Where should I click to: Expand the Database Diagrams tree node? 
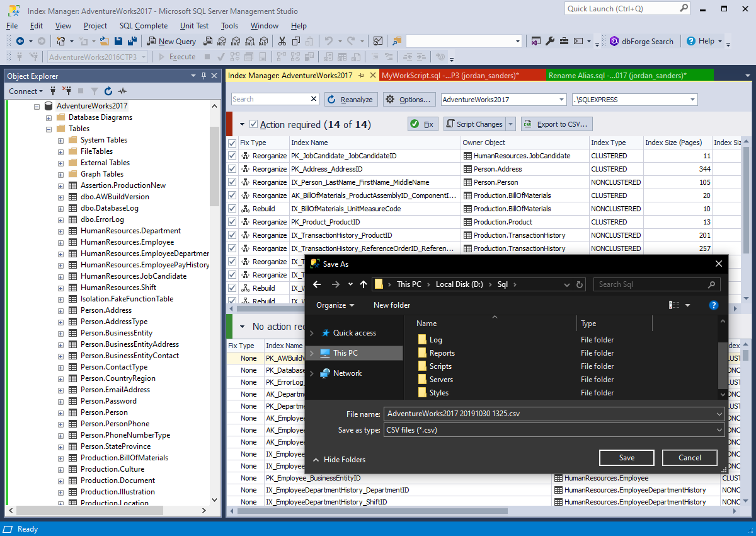(x=49, y=117)
